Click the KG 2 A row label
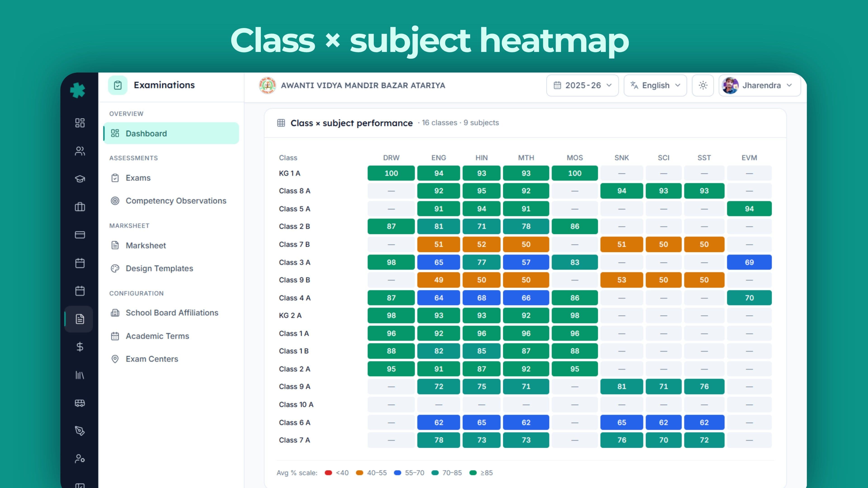 click(x=290, y=316)
